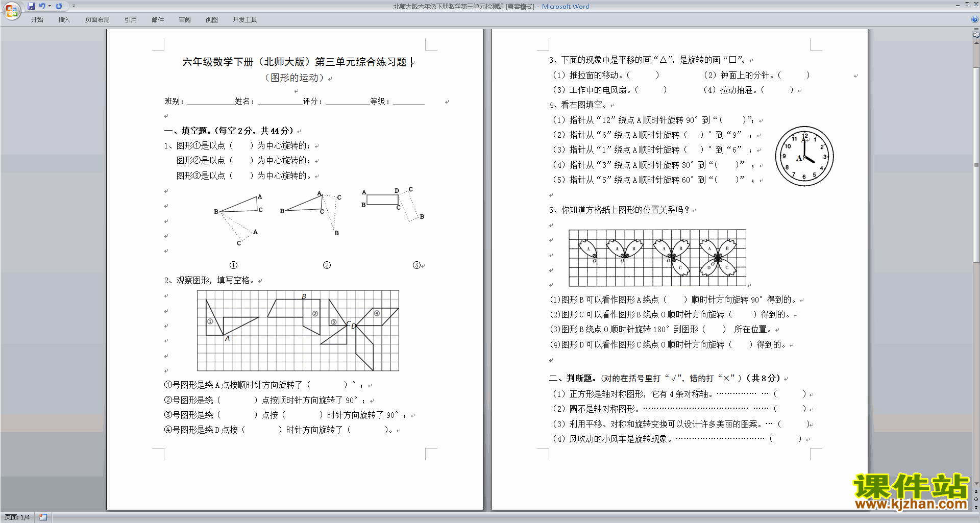980x523 pixels.
Task: Click line （4）风吹动的小风车是旋转现象
Action: 677,439
